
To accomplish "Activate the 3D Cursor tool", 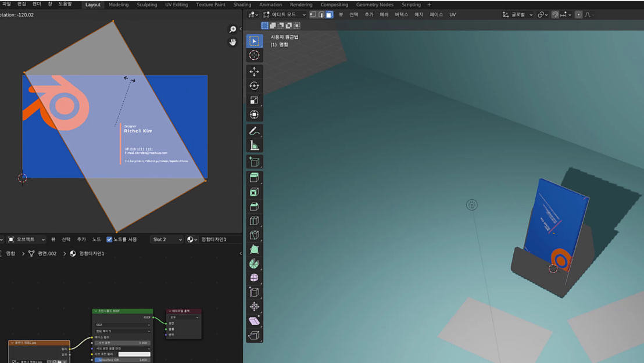I will point(254,55).
